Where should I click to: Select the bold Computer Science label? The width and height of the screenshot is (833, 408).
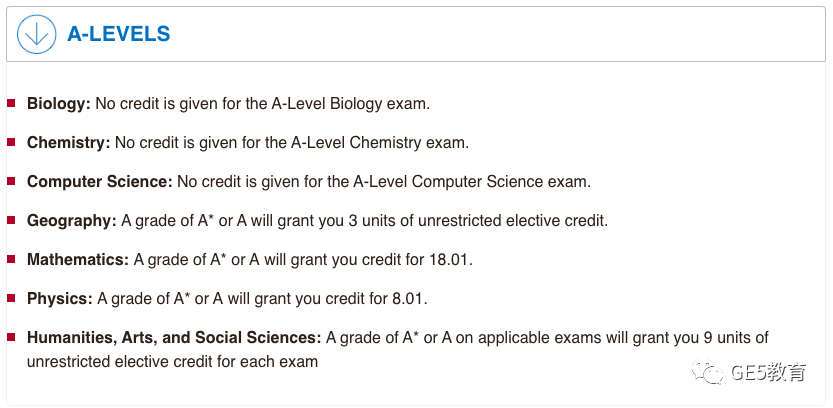click(x=100, y=182)
